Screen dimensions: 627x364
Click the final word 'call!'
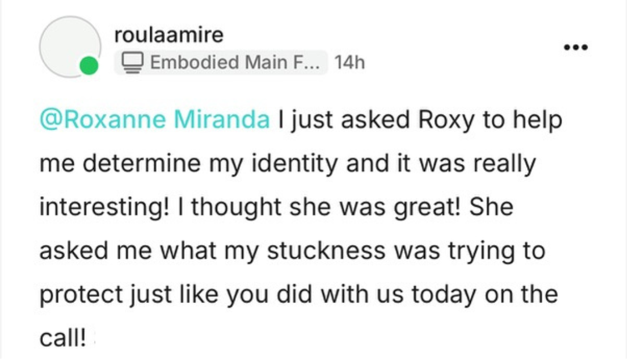(62, 338)
